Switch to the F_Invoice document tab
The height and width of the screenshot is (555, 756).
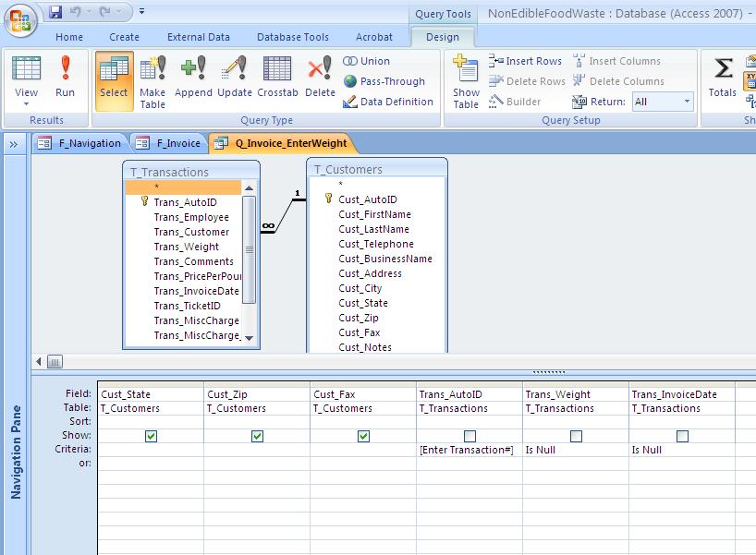pos(170,143)
